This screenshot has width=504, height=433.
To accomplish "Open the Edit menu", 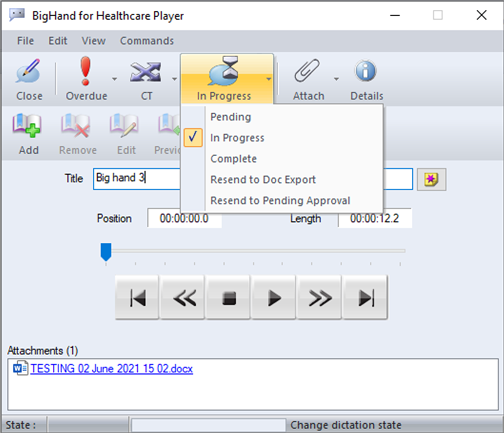I will point(58,41).
